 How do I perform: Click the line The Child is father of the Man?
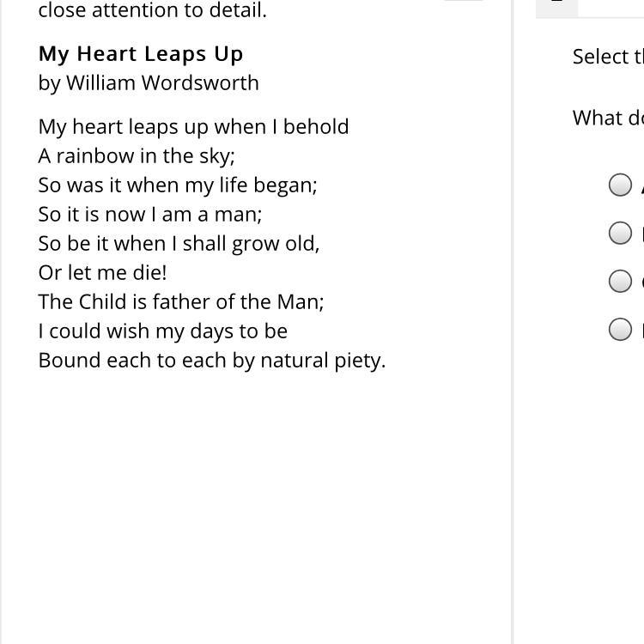(x=181, y=302)
